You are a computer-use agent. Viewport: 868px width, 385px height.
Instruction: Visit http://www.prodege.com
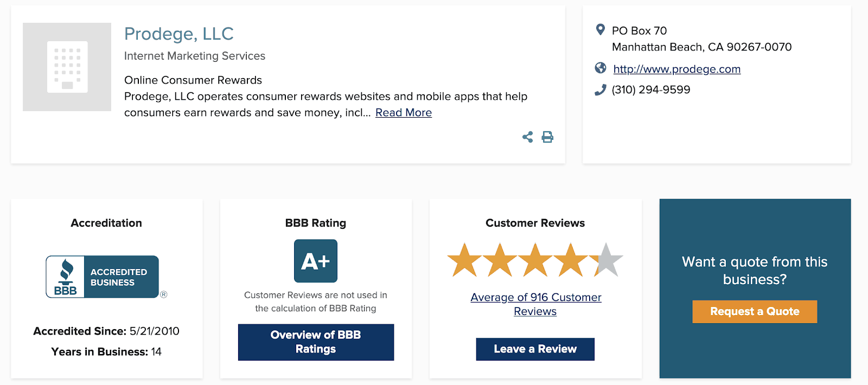click(676, 69)
